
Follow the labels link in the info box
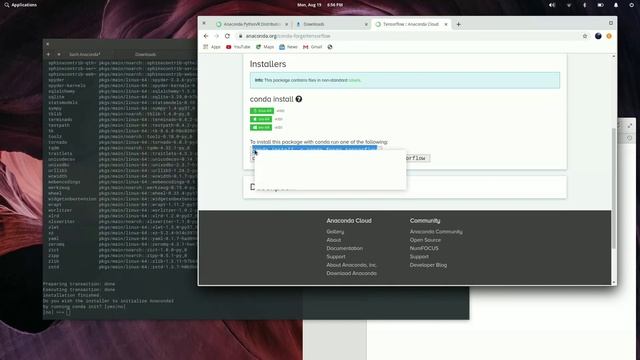tap(354, 80)
